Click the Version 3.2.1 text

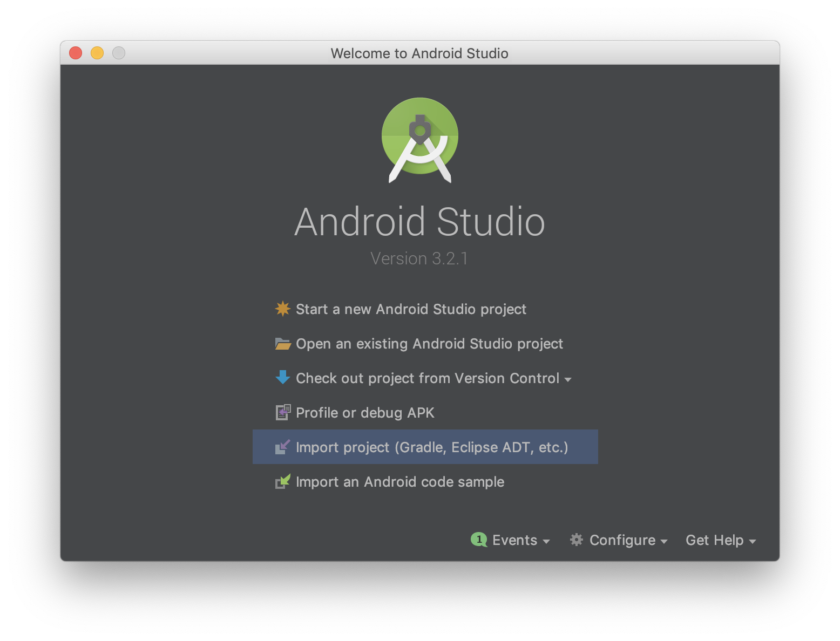419,258
